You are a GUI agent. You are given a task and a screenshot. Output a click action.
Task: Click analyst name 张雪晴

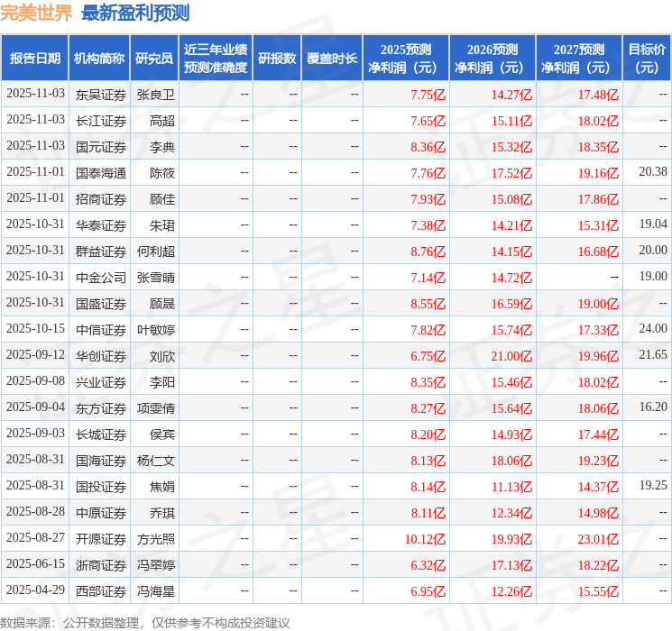tap(156, 278)
